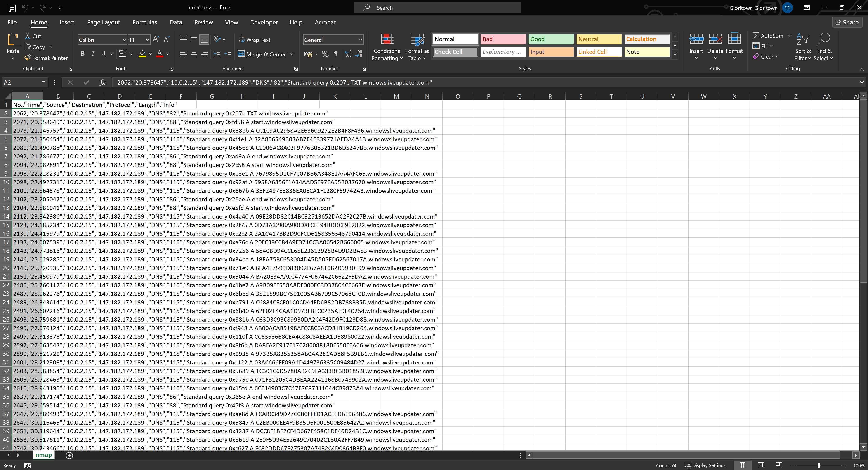Image resolution: width=868 pixels, height=470 pixels.
Task: Click the Redo icon
Action: coord(43,7)
